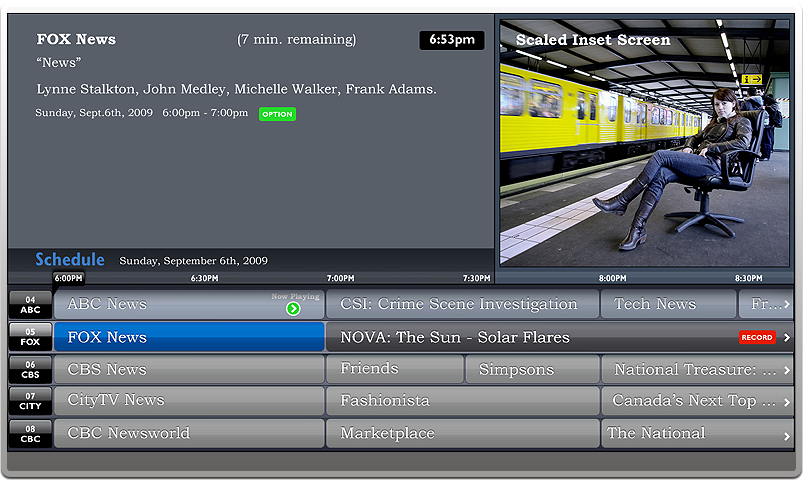Select CBC Newsworld program
The height and width of the screenshot is (480, 803).
click(x=189, y=433)
